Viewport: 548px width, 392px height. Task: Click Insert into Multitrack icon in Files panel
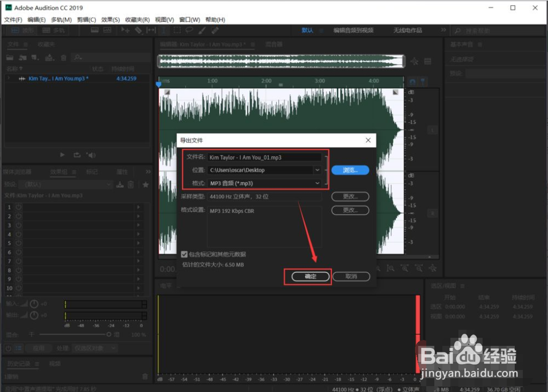pos(50,58)
